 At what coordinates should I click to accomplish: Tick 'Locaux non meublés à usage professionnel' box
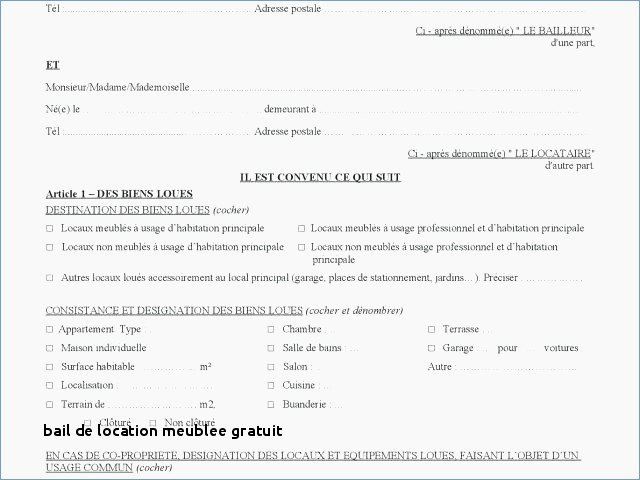pos(301,247)
